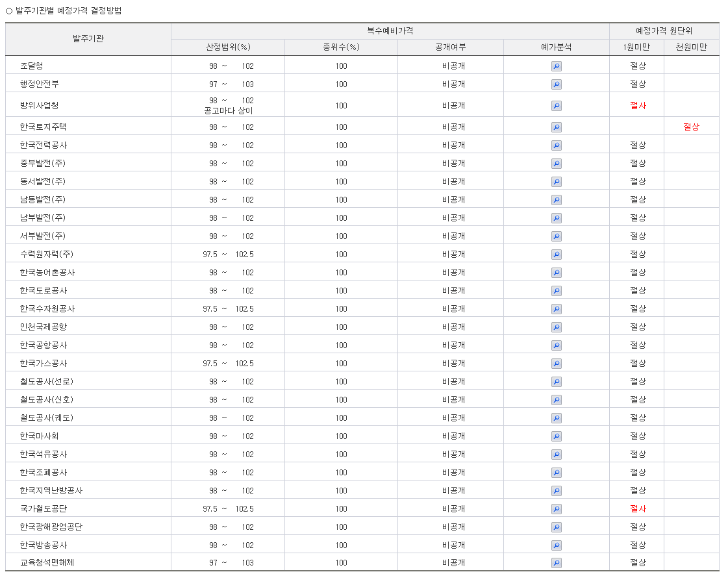This screenshot has height=574, width=728.
Task: Open 예가분석 magnifier icon for 철도공사(궤도)
Action: point(556,418)
